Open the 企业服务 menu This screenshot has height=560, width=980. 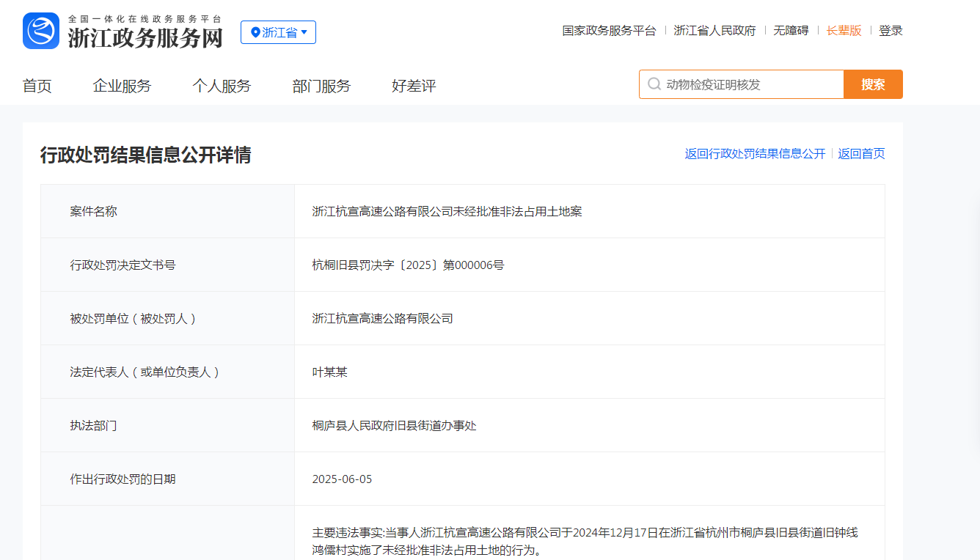click(122, 86)
